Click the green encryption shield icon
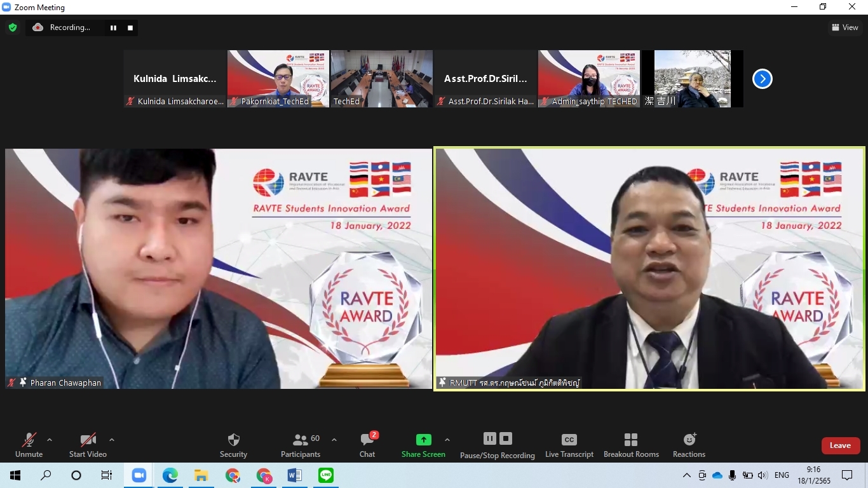 pyautogui.click(x=12, y=27)
